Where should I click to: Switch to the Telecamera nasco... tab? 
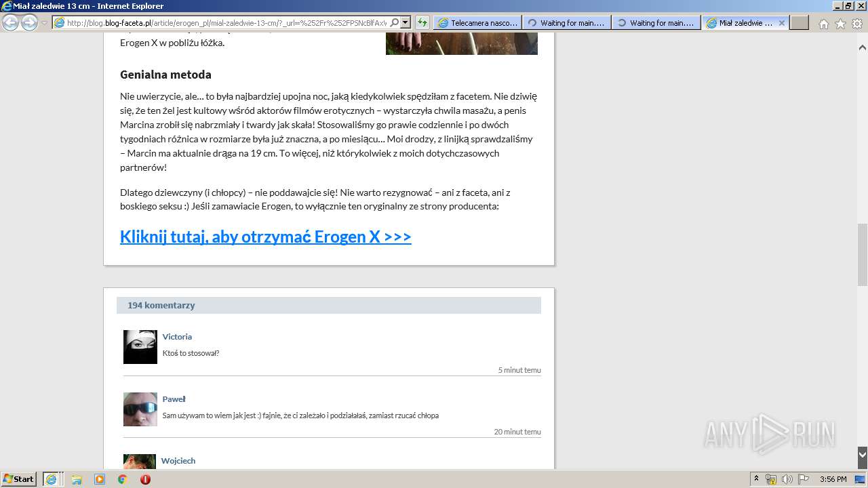(477, 22)
